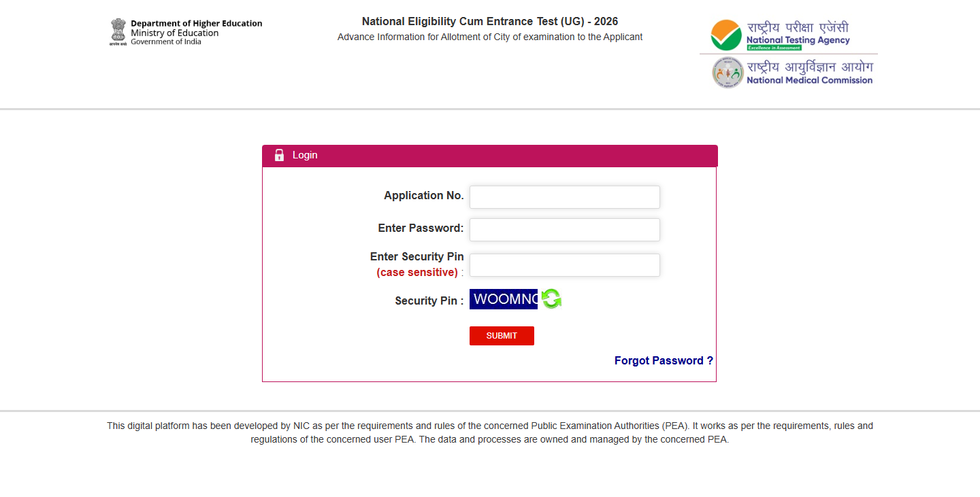Open the Forgot Password link
The height and width of the screenshot is (497, 980).
click(x=664, y=360)
